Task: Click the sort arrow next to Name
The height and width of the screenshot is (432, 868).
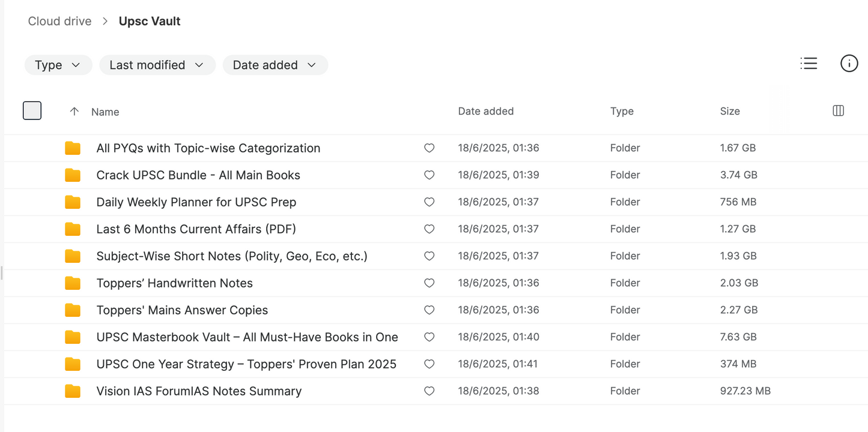Action: pos(74,112)
